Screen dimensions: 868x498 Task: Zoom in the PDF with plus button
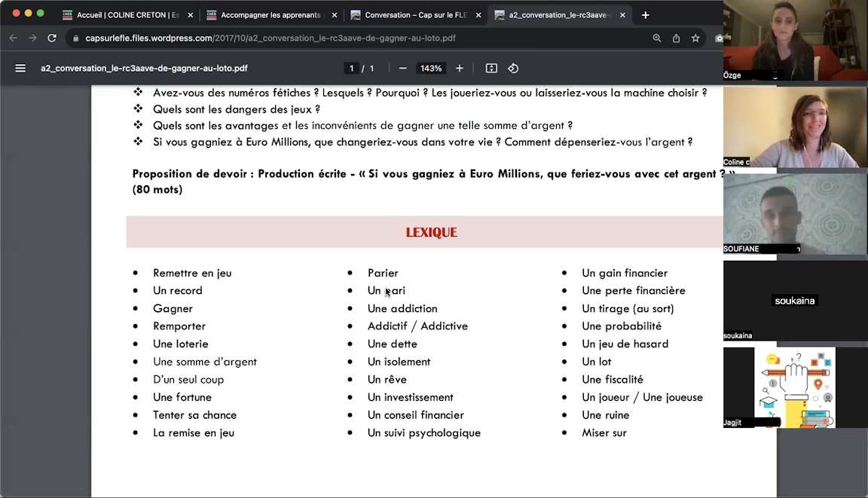460,68
